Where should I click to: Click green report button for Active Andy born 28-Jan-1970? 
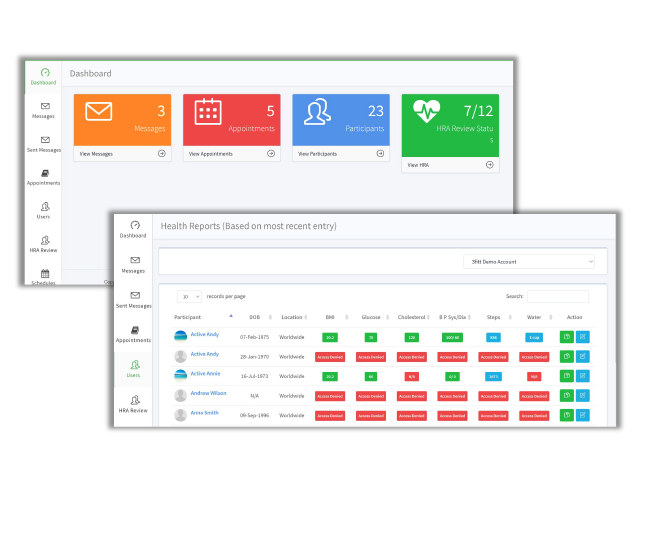click(x=567, y=356)
